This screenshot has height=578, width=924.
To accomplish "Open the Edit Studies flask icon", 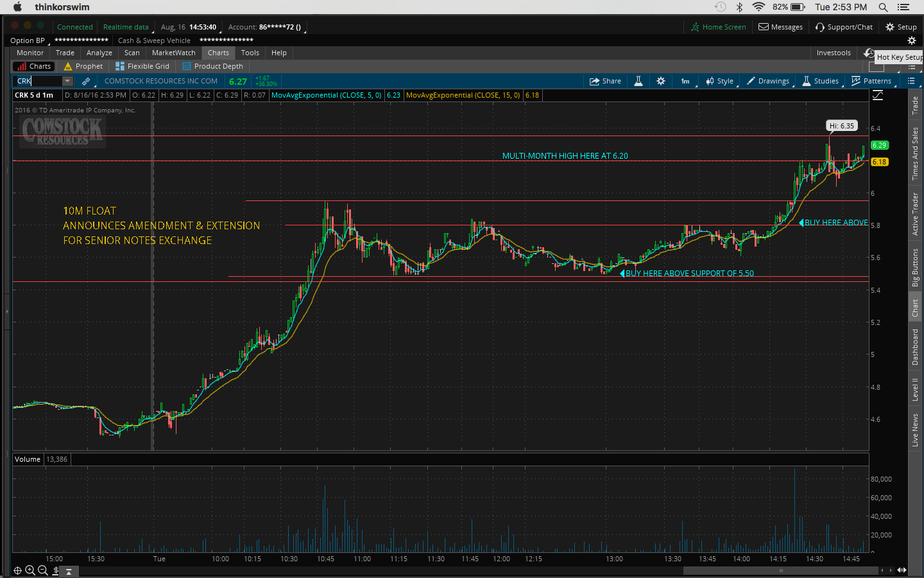I will pyautogui.click(x=638, y=81).
